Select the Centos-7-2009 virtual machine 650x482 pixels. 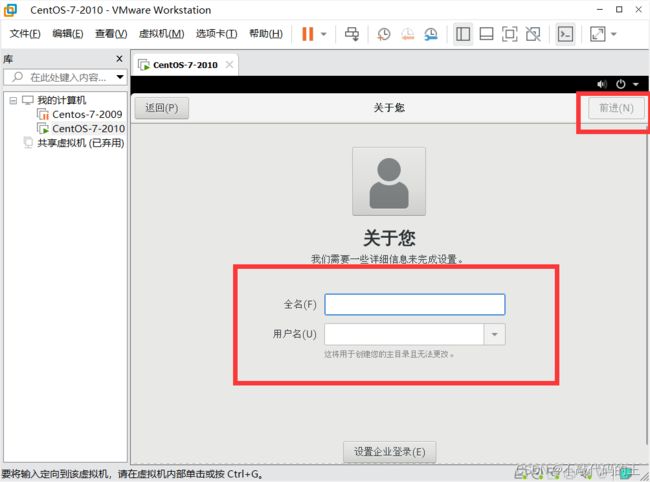[x=87, y=114]
